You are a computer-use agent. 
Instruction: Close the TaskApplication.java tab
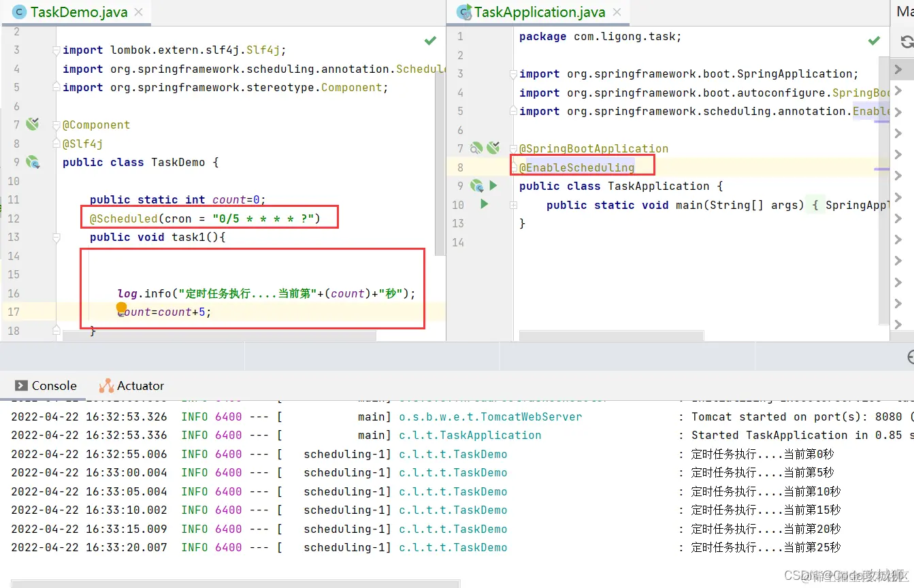click(617, 12)
